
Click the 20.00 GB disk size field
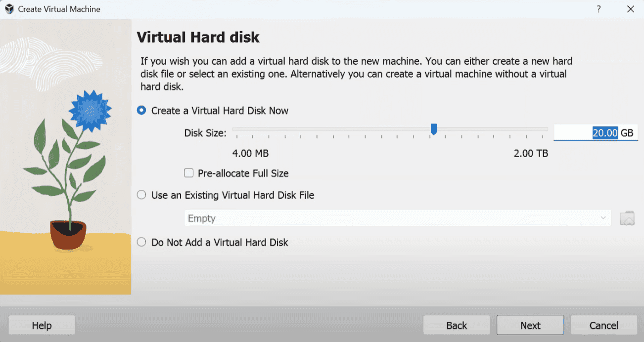[596, 132]
